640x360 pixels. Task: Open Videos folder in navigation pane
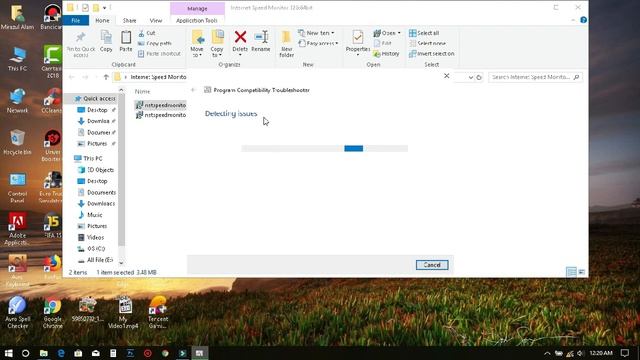pos(91,237)
